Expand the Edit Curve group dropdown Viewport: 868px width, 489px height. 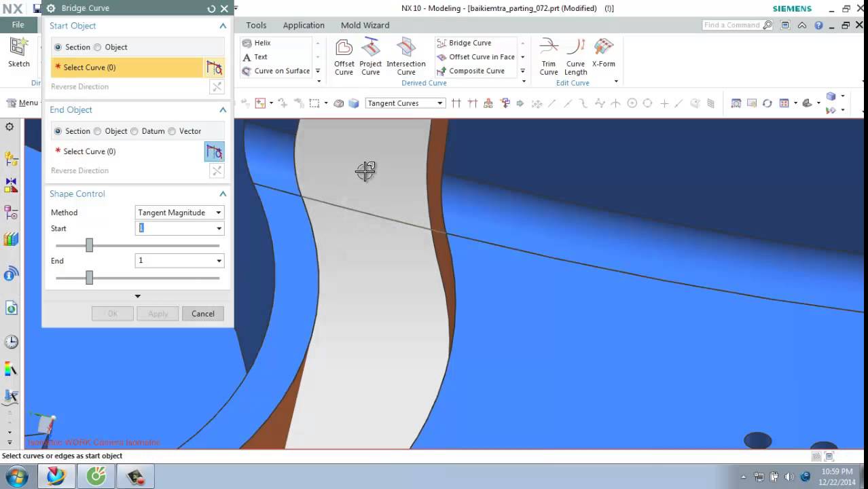click(616, 81)
